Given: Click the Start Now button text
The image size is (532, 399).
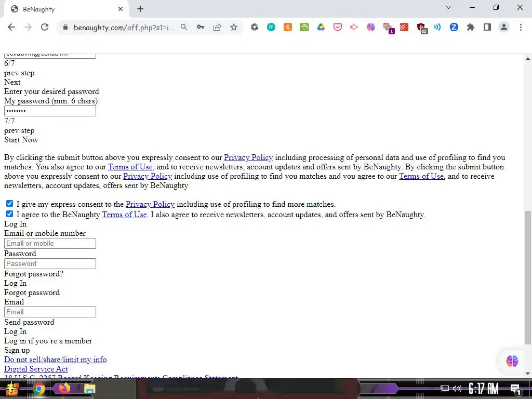Looking at the screenshot, I should click(x=21, y=140).
